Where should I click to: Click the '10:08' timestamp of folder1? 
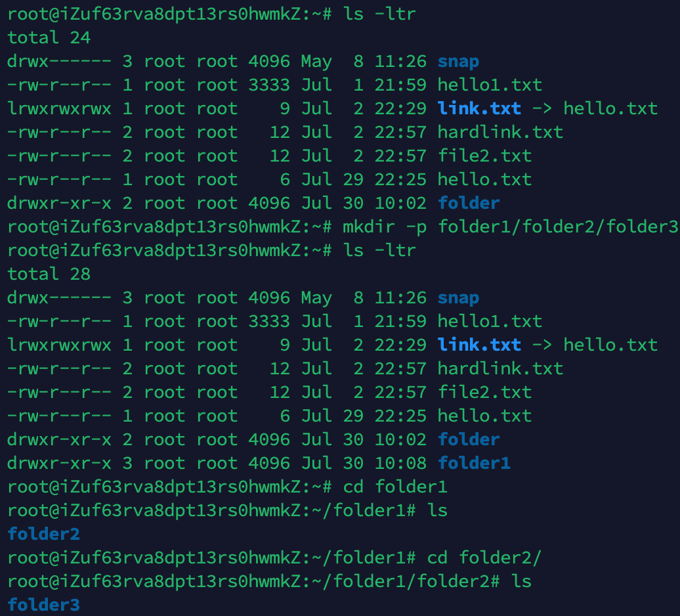(400, 463)
